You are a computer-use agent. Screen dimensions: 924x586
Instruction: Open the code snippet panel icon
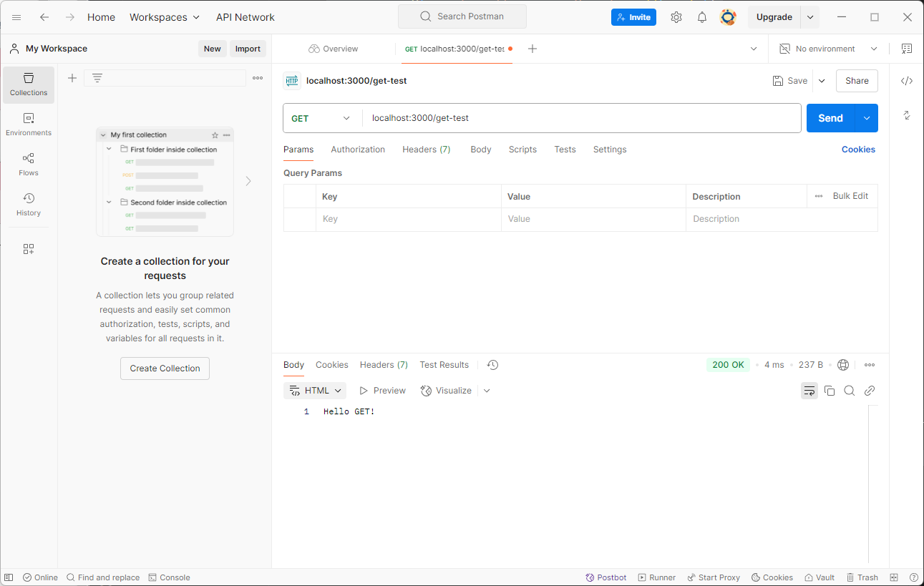pos(907,81)
